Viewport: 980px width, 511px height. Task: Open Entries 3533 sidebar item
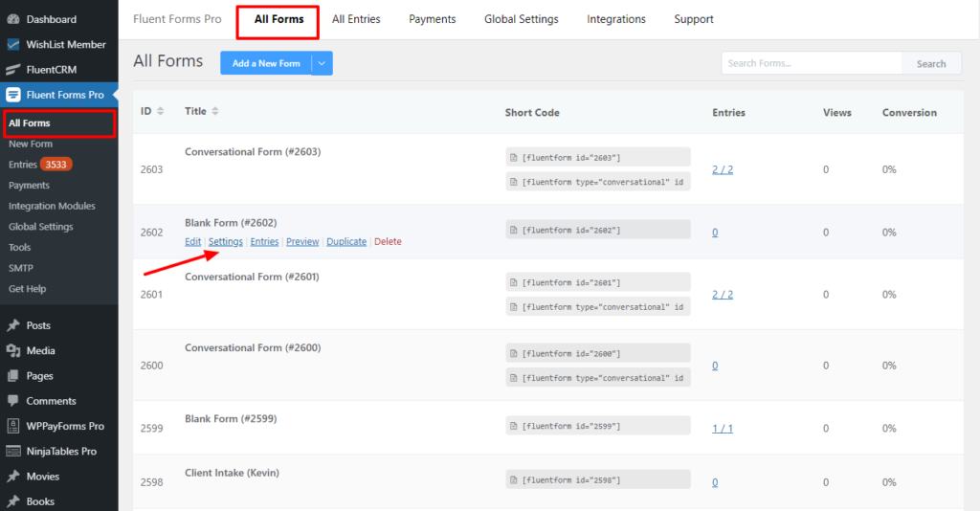40,165
